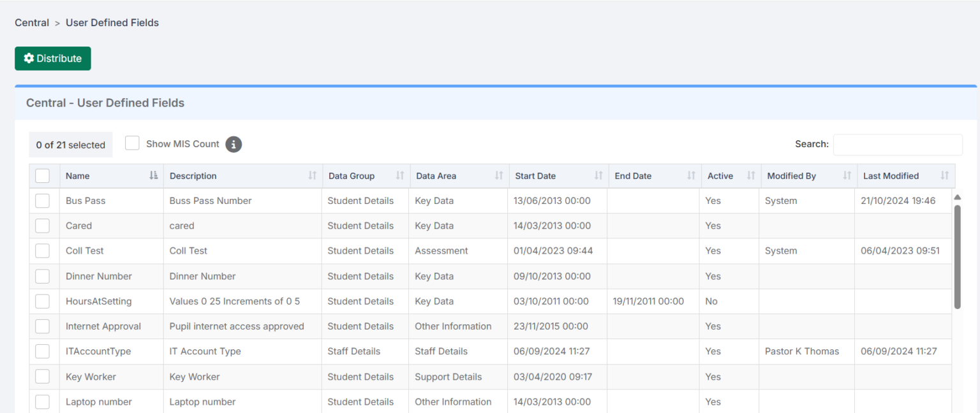This screenshot has width=980, height=413.
Task: Check the checkbox for the Cared row
Action: (42, 226)
